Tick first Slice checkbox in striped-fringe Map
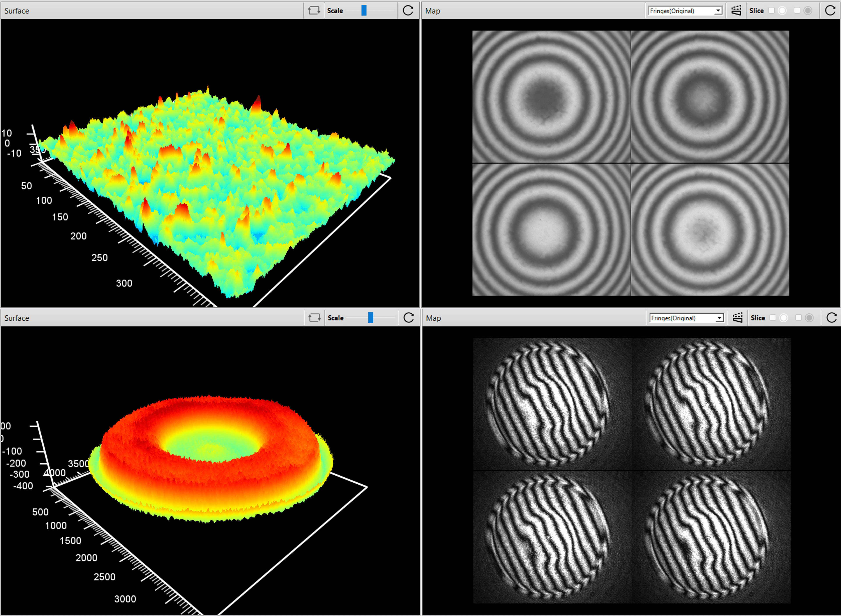 773,318
